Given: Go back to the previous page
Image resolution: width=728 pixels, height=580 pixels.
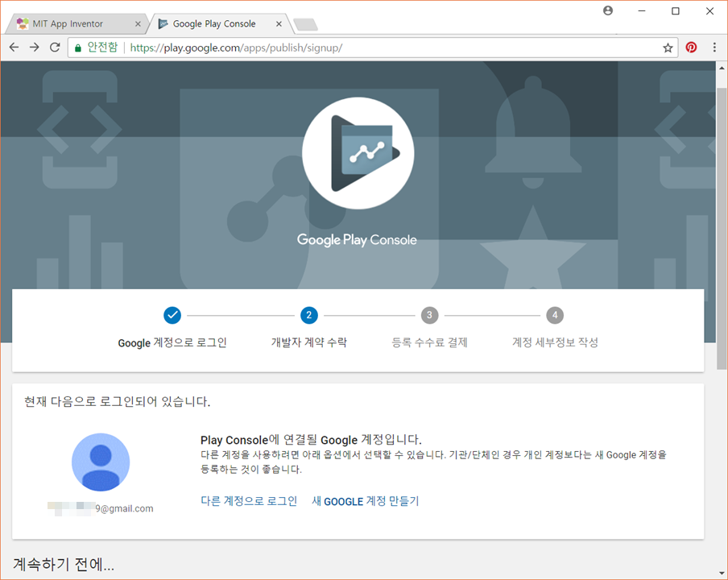Looking at the screenshot, I should pos(14,48).
